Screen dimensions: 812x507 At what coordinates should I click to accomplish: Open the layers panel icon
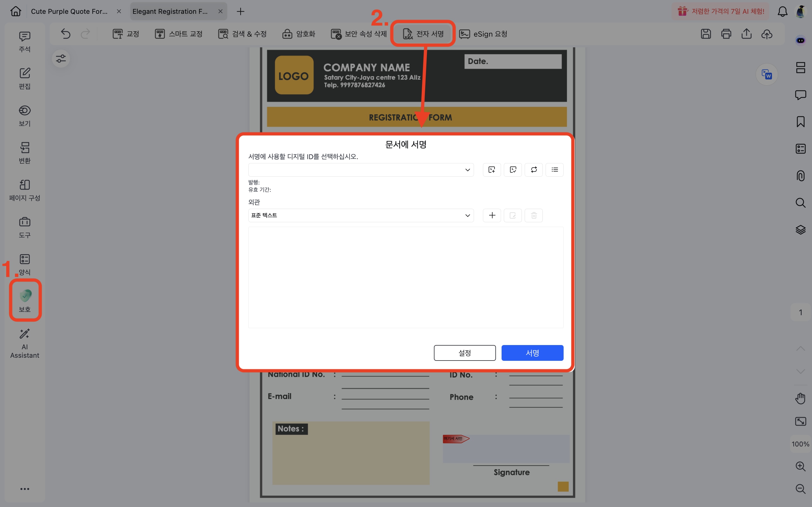pos(800,230)
